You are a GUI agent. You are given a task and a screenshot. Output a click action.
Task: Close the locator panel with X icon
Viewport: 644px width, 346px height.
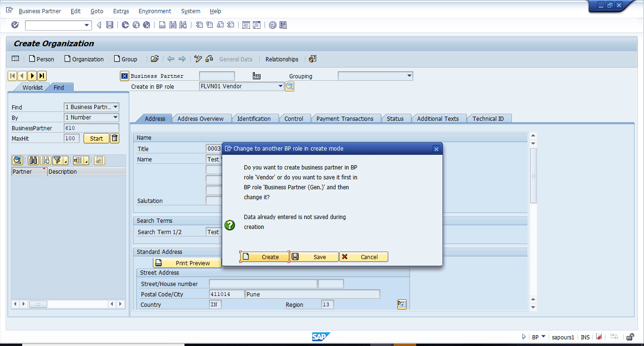pyautogui.click(x=125, y=76)
